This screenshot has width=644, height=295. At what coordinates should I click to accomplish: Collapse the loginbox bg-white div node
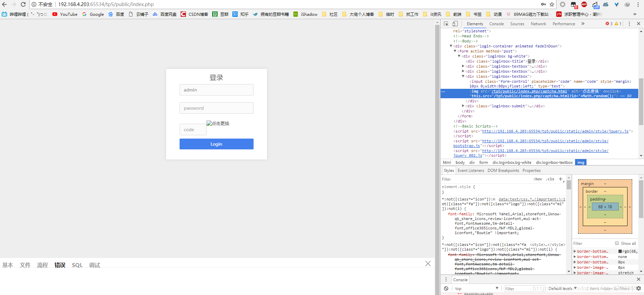point(459,56)
